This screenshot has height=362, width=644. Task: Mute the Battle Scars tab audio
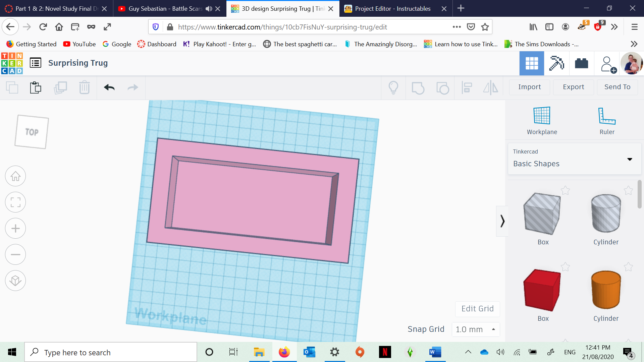[209, 9]
